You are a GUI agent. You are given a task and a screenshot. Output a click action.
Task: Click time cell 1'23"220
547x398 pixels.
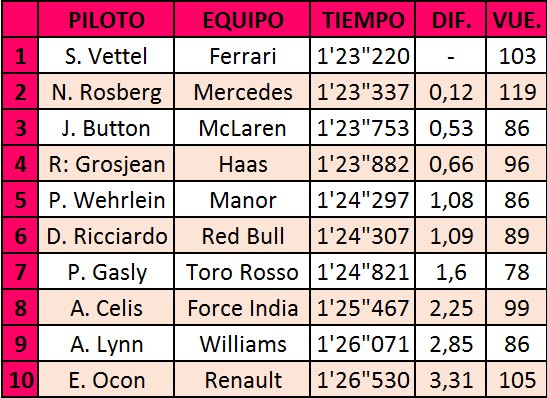(363, 56)
